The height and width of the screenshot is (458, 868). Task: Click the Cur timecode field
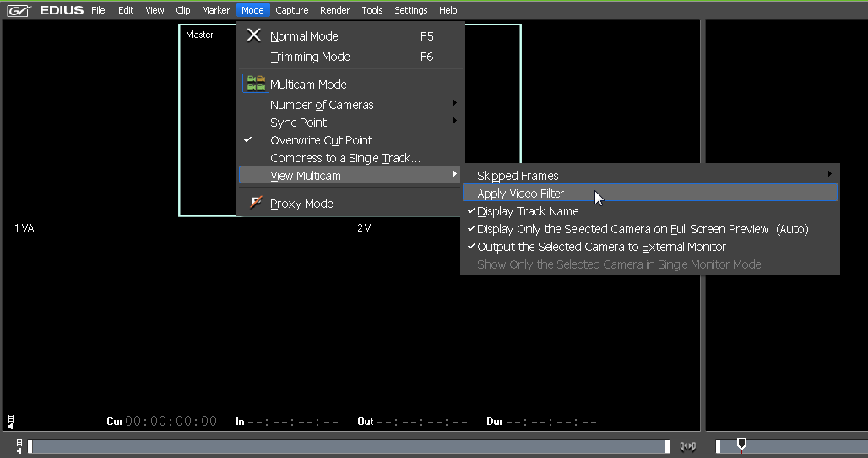pyautogui.click(x=171, y=421)
